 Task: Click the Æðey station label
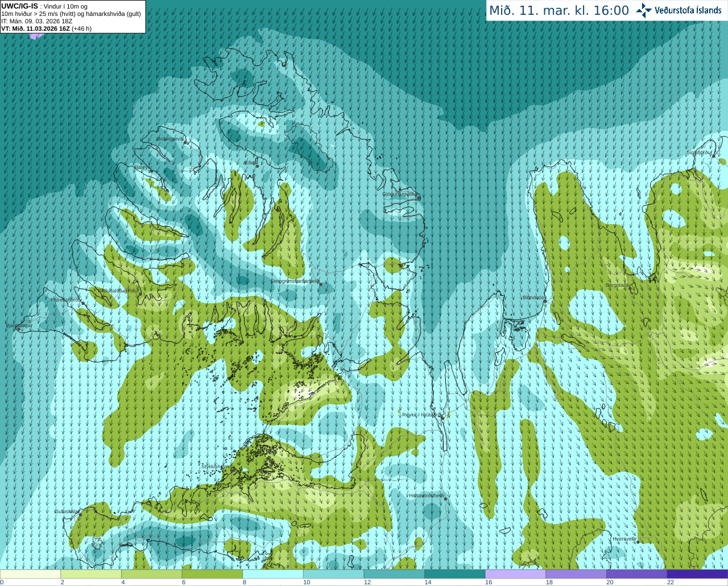pyautogui.click(x=249, y=163)
